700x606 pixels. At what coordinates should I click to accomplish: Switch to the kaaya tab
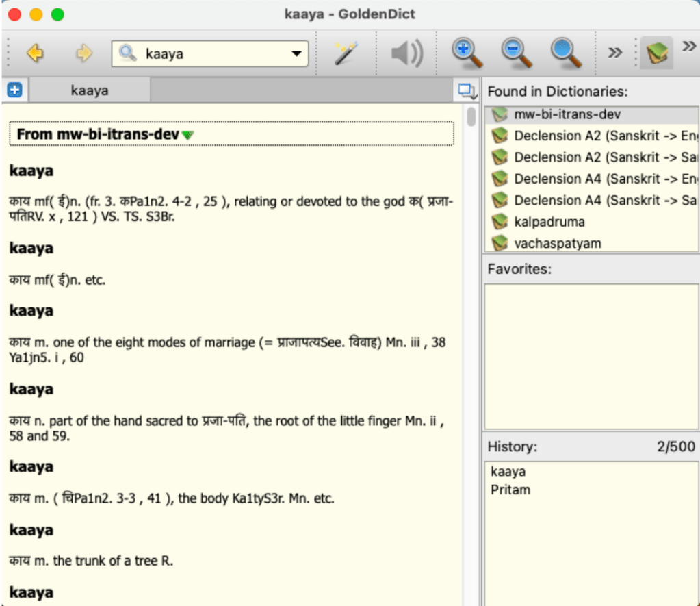pos(89,90)
